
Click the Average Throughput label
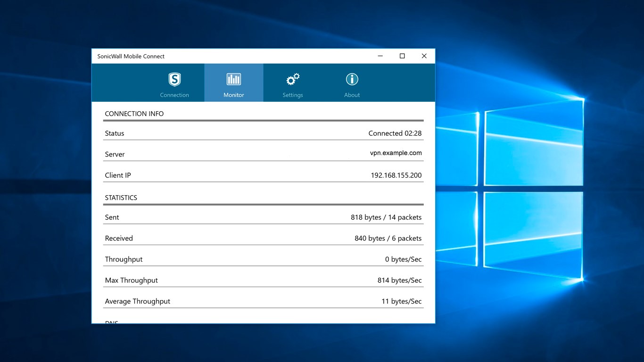[138, 301]
